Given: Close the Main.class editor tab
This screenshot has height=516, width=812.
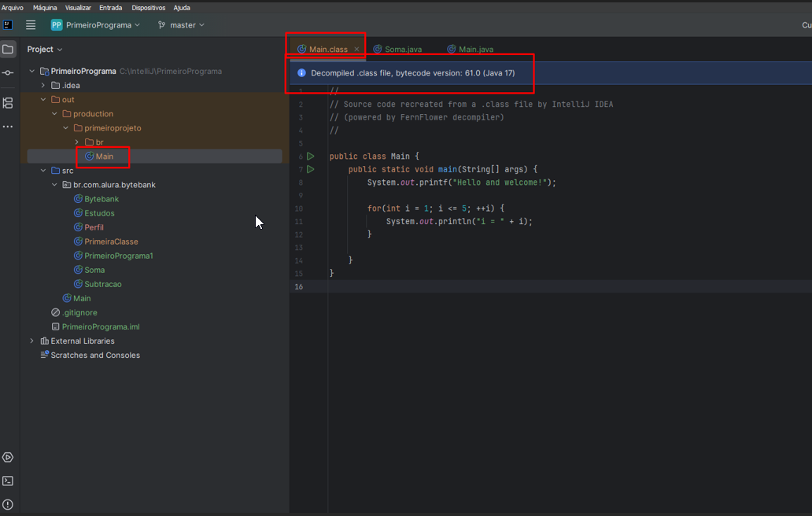Looking at the screenshot, I should 356,50.
